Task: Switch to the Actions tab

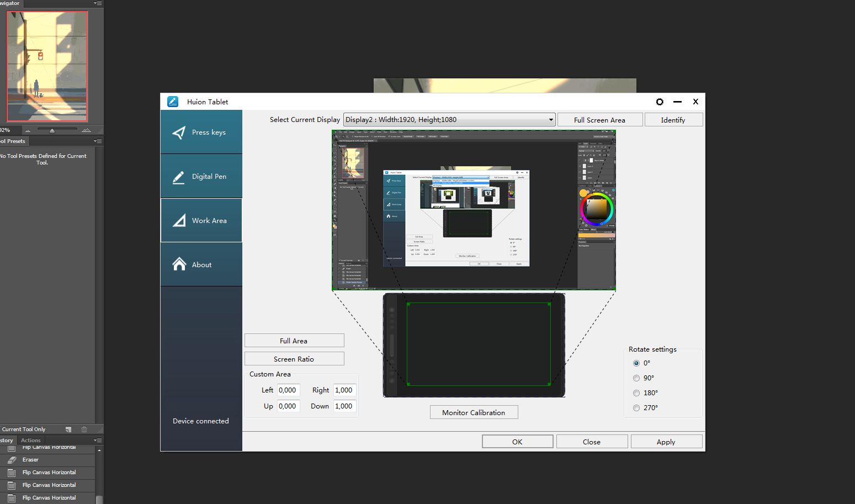Action: coord(31,441)
